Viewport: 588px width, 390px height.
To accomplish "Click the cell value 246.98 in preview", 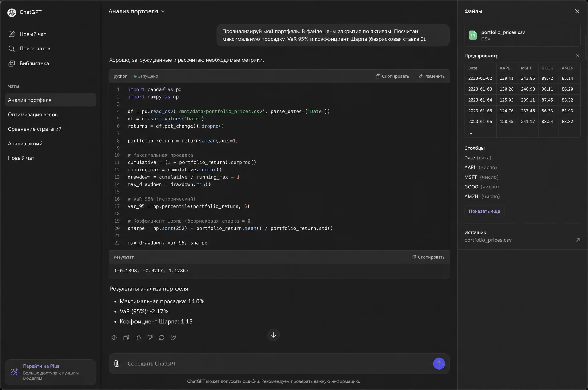I will click(528, 89).
